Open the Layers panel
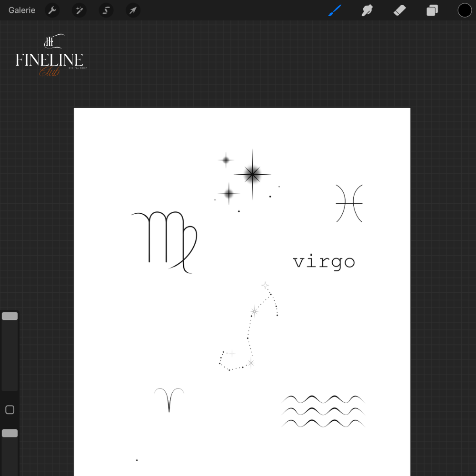 coord(432,10)
